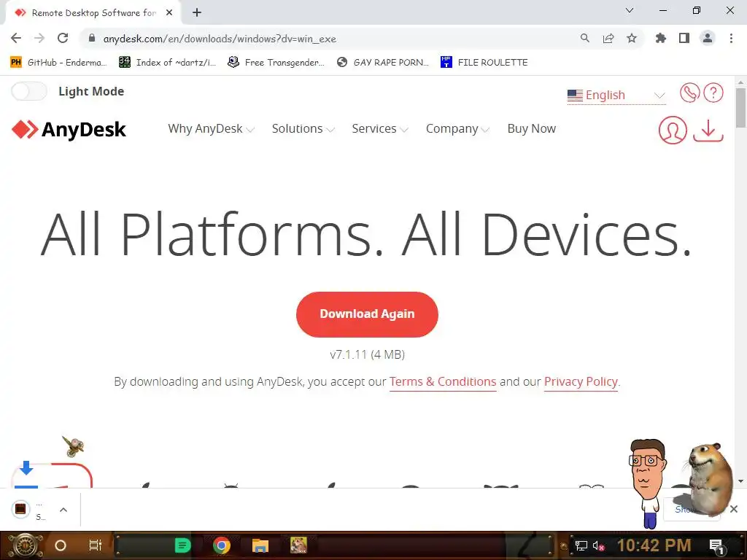Click the page vertical scrollbar thumb
Viewport: 747px width, 560px height.
click(740, 108)
